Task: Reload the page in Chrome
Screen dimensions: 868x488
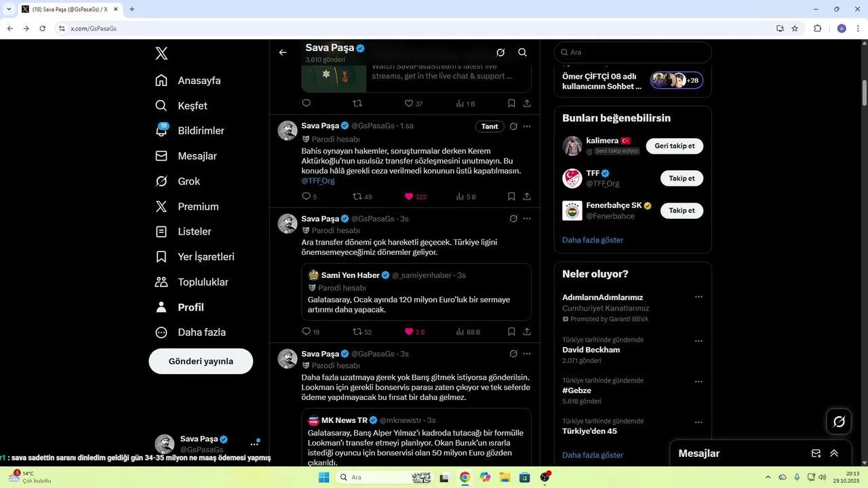Action: click(43, 28)
